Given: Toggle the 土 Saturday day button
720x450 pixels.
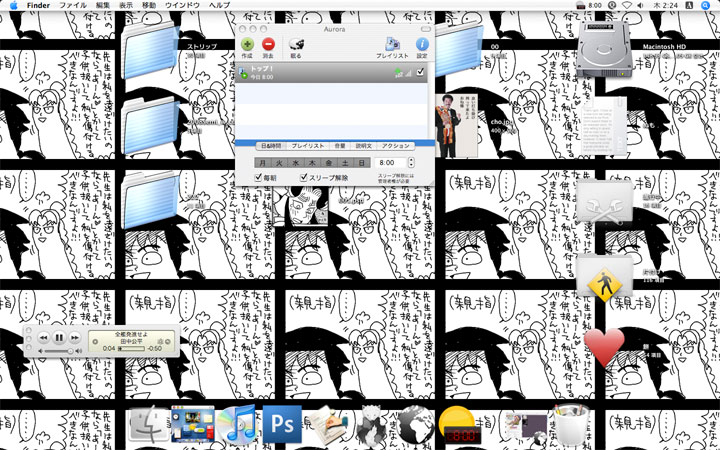Looking at the screenshot, I should point(345,163).
